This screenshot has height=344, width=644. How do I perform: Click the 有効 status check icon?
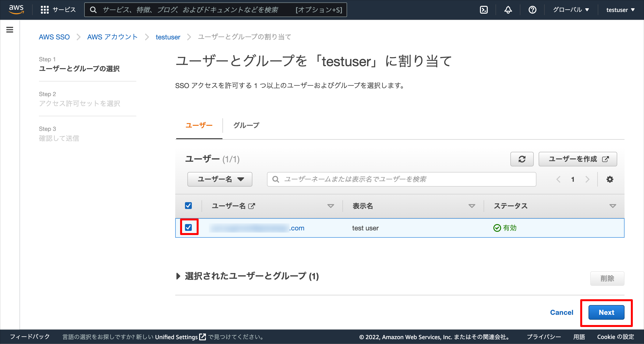[497, 228]
